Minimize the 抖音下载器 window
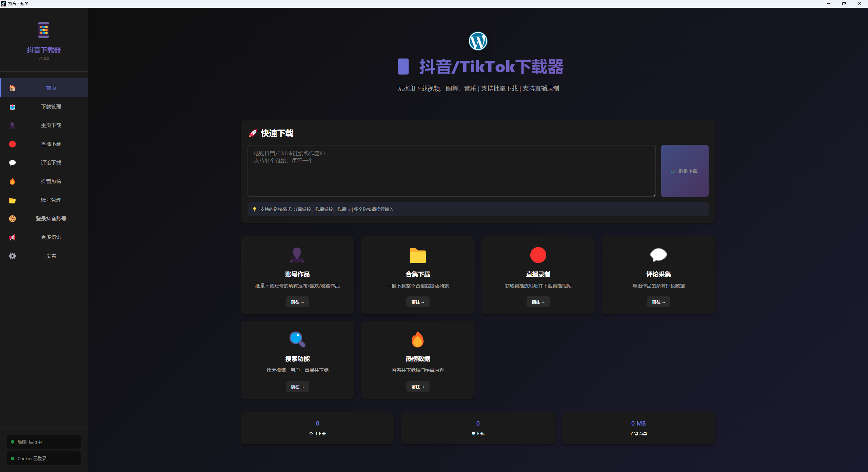The width and height of the screenshot is (868, 472). point(829,3)
